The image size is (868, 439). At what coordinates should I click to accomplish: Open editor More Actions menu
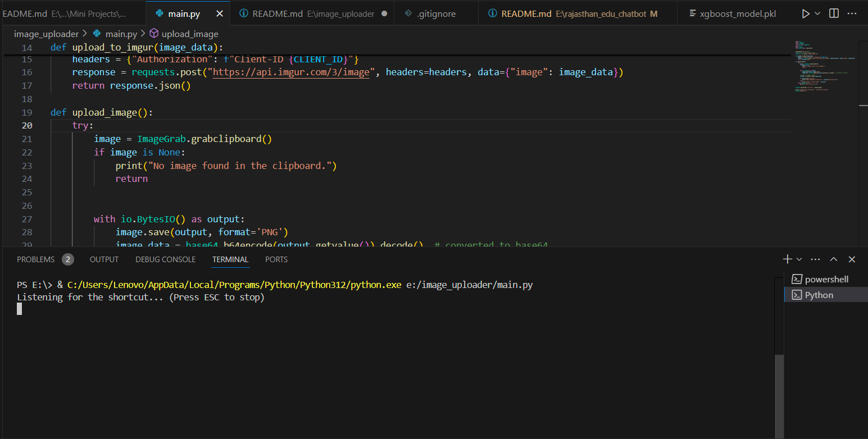[853, 13]
